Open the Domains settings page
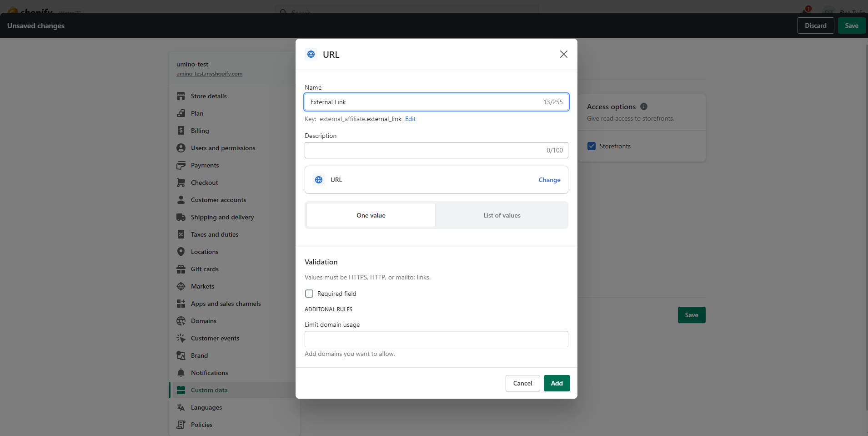 [203, 321]
